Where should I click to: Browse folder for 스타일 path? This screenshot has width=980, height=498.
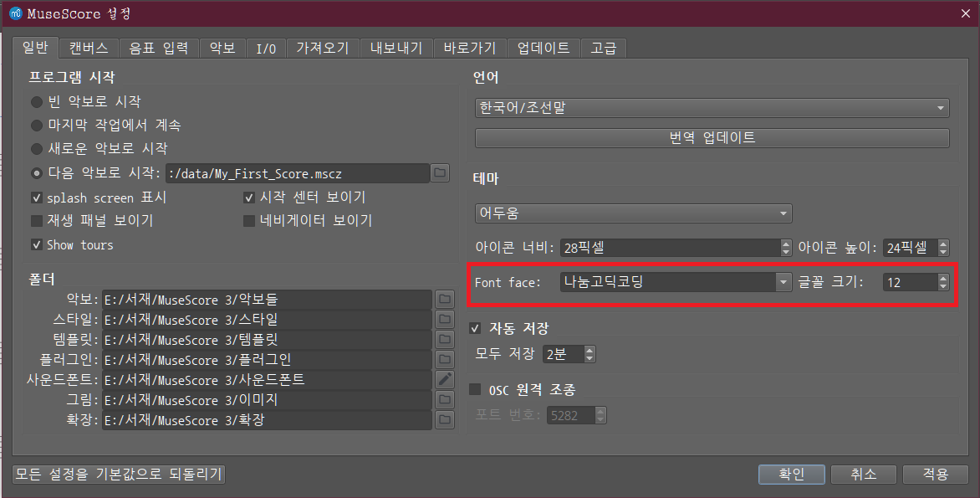click(x=444, y=319)
